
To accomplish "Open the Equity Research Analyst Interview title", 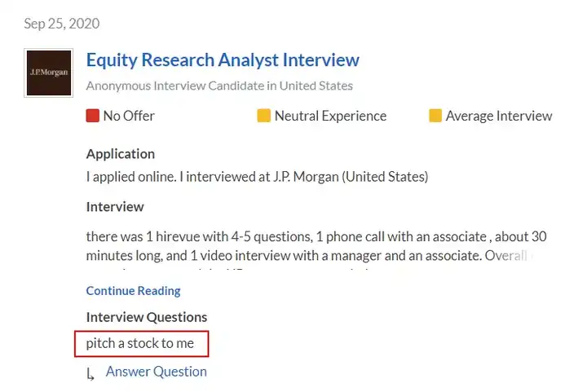I will point(223,60).
